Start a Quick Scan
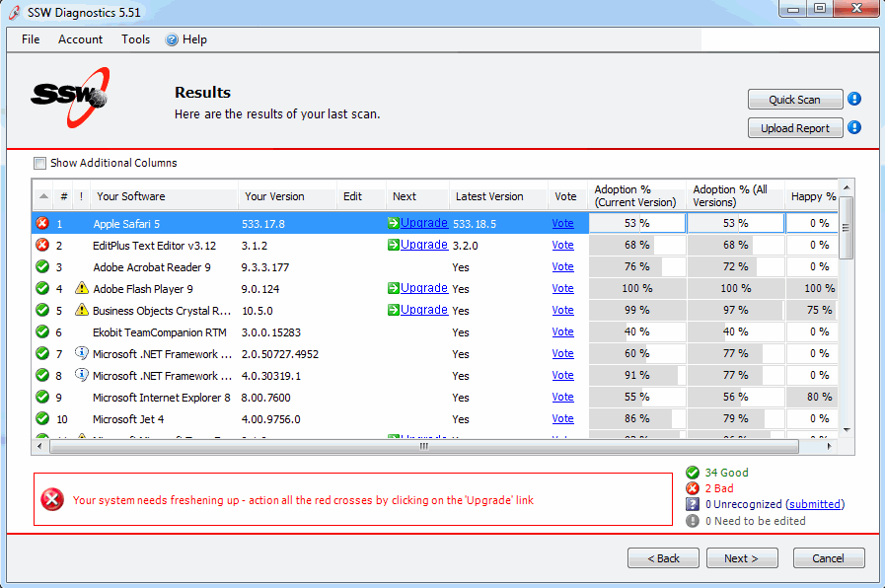This screenshot has height=588, width=885. pyautogui.click(x=795, y=100)
